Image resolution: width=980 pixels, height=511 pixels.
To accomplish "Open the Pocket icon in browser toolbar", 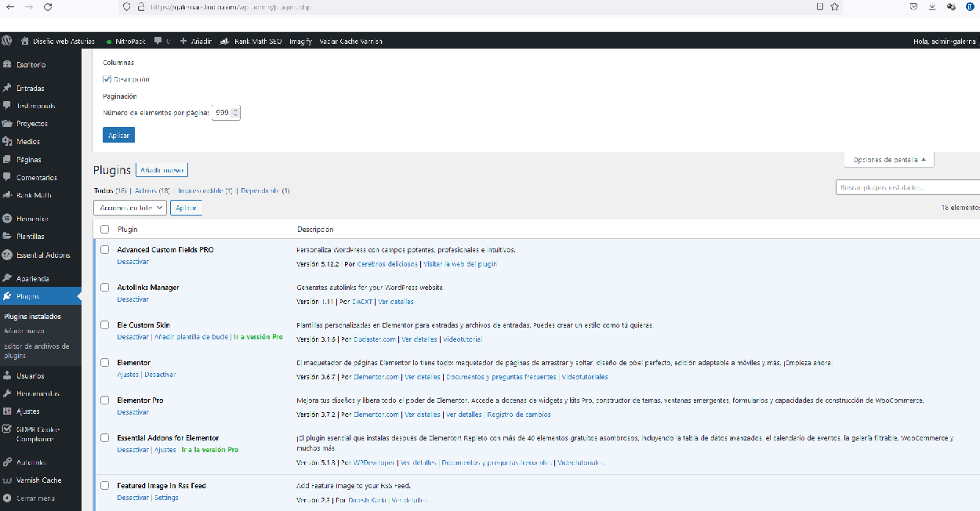I will tap(914, 6).
